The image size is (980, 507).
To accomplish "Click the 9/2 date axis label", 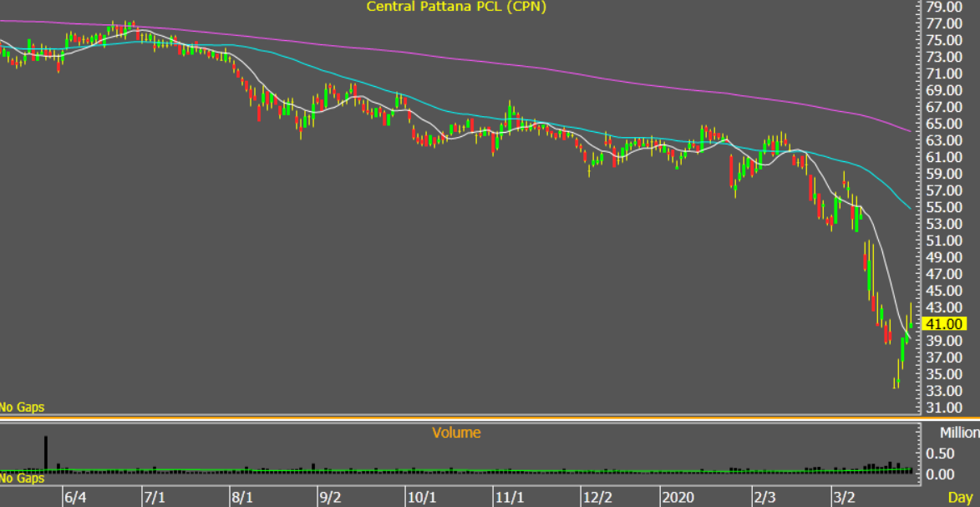I will (x=331, y=498).
